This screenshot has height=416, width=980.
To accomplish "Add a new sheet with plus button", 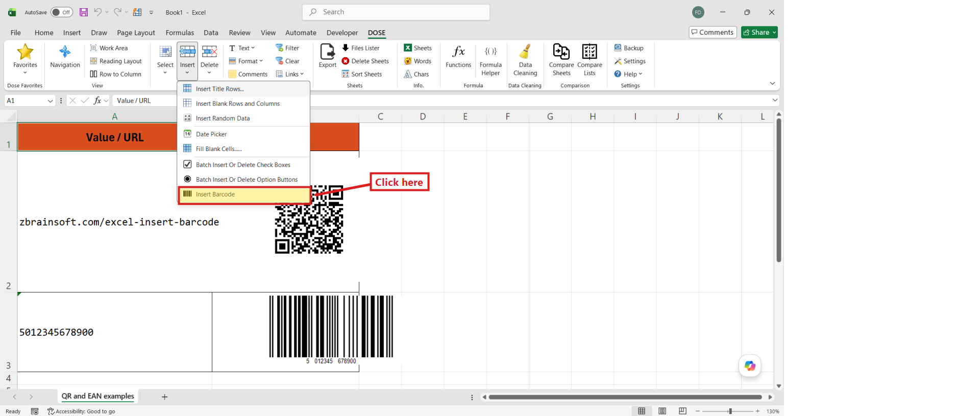I will pos(164,397).
